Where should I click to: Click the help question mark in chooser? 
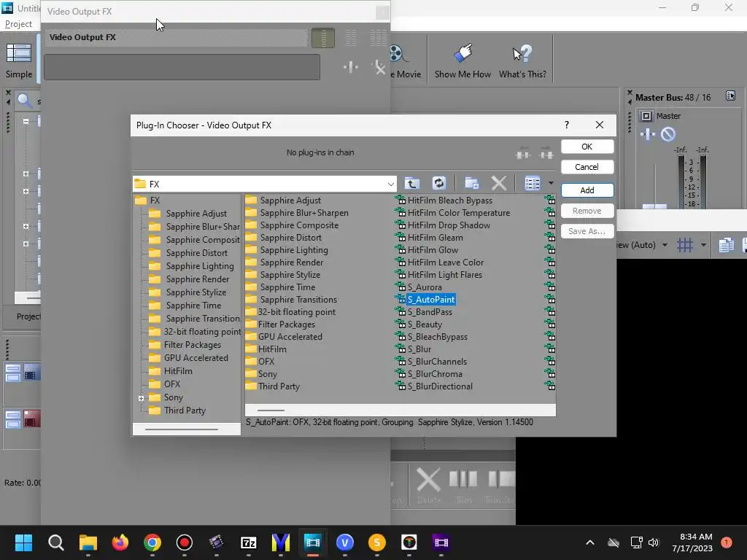click(566, 125)
